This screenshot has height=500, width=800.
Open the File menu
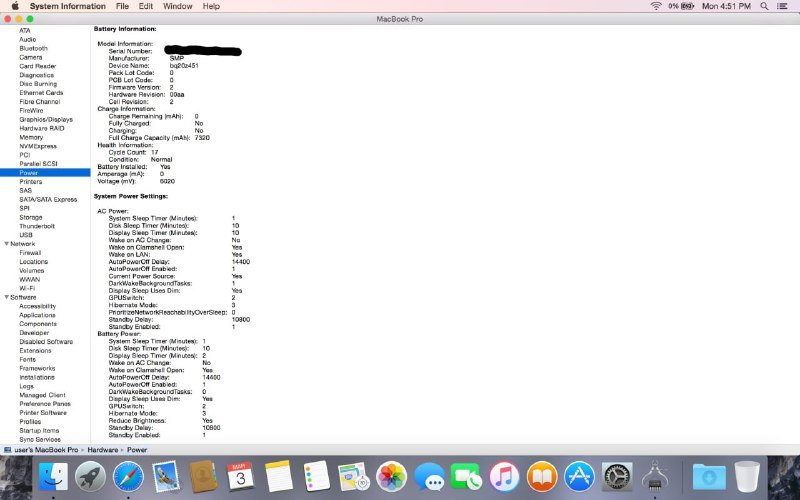[x=122, y=6]
